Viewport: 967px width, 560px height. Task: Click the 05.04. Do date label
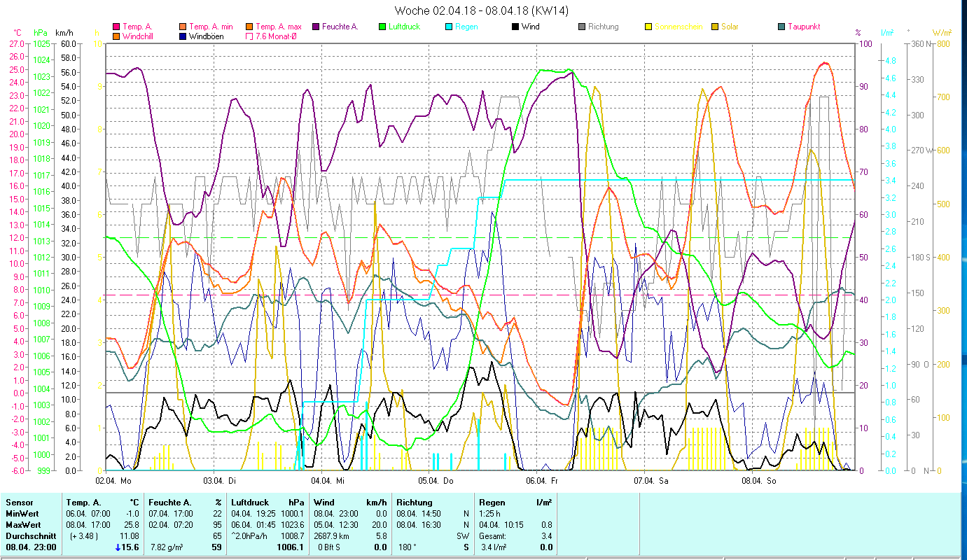click(x=436, y=481)
